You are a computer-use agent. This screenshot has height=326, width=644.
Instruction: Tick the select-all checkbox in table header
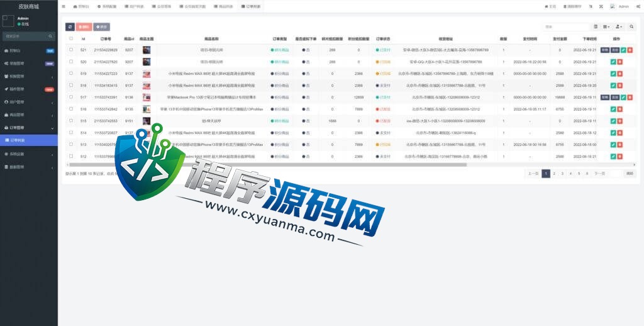point(71,38)
